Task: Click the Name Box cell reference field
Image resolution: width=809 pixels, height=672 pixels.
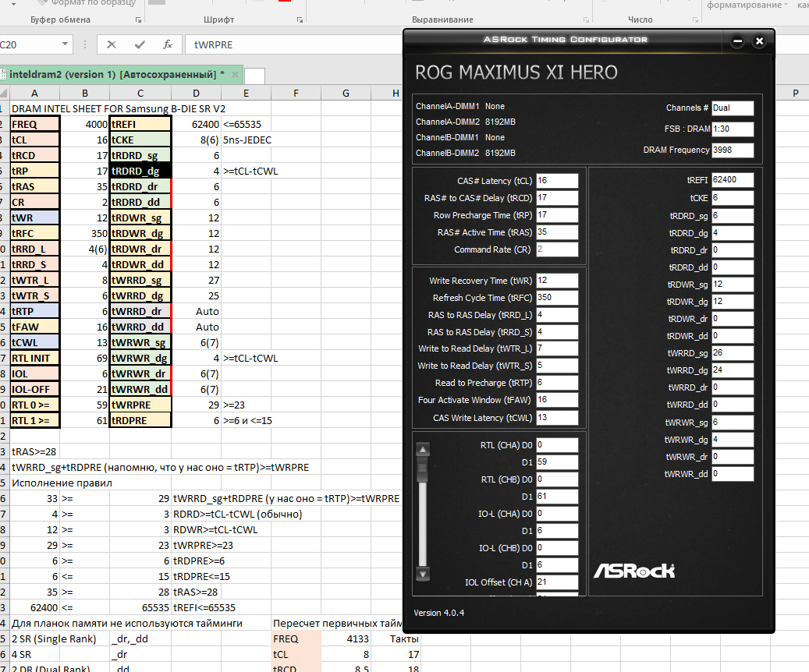Action: (30, 45)
